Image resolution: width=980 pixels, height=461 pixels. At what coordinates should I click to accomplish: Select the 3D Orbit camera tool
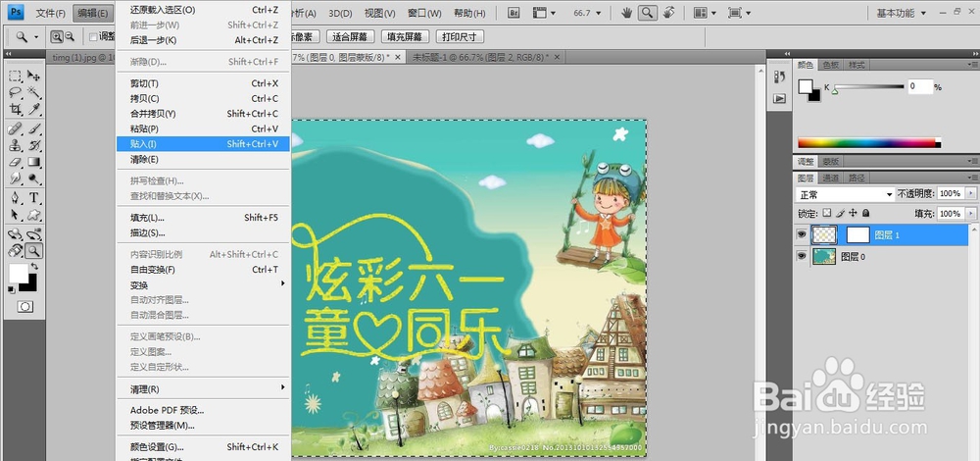coord(33,234)
